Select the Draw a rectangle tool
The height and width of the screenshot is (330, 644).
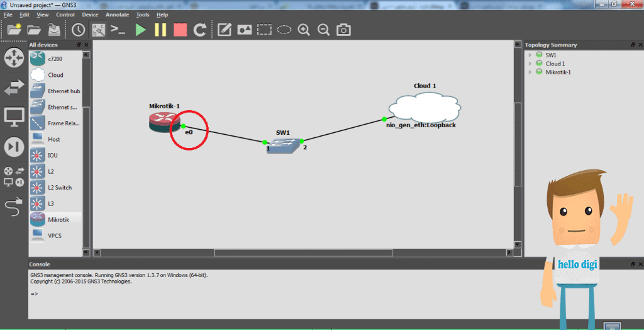tap(265, 30)
